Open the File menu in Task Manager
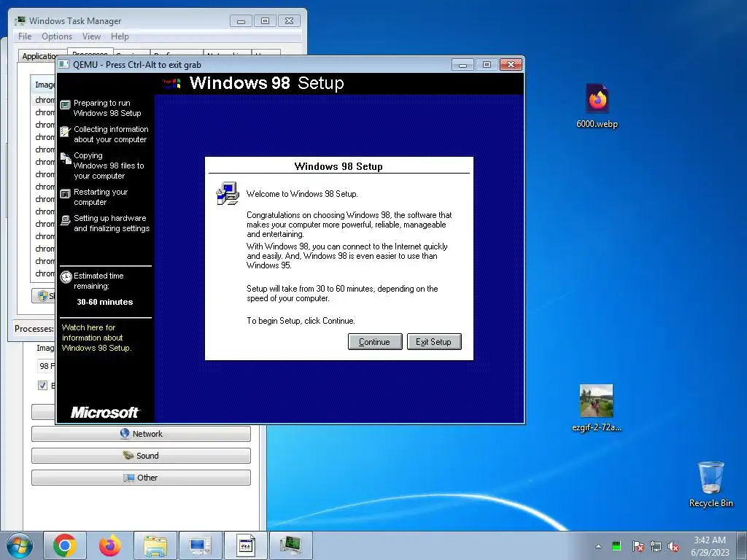 25,36
